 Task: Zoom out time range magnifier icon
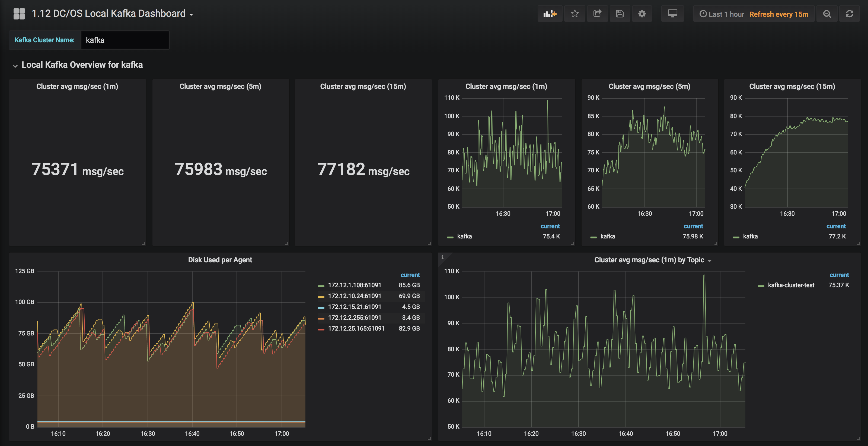pyautogui.click(x=827, y=14)
